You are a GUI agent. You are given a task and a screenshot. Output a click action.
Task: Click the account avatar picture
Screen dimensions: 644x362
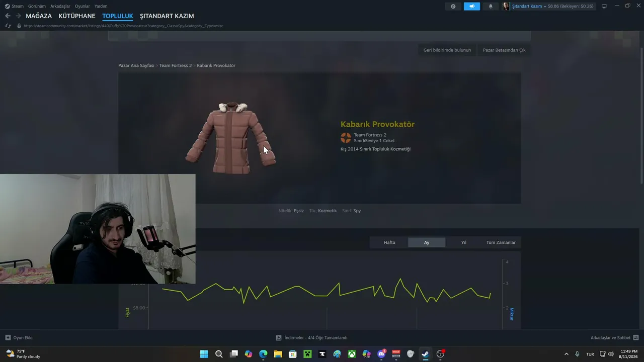pyautogui.click(x=506, y=7)
